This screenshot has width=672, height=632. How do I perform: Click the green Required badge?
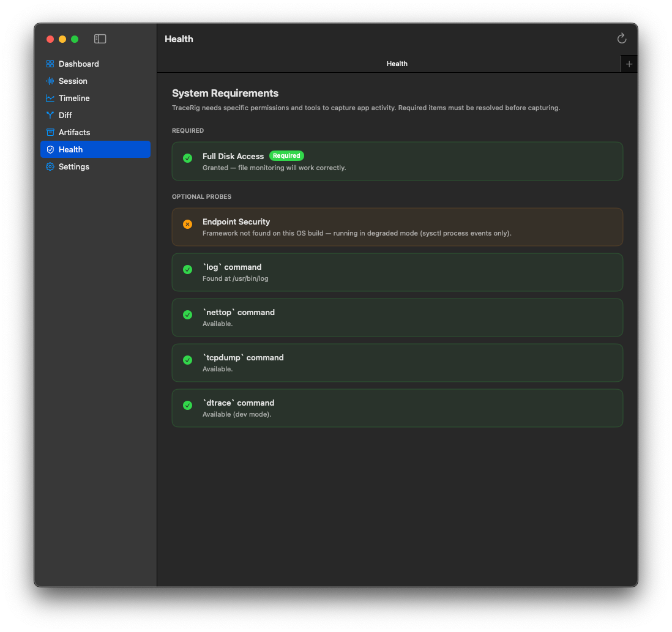click(x=286, y=155)
